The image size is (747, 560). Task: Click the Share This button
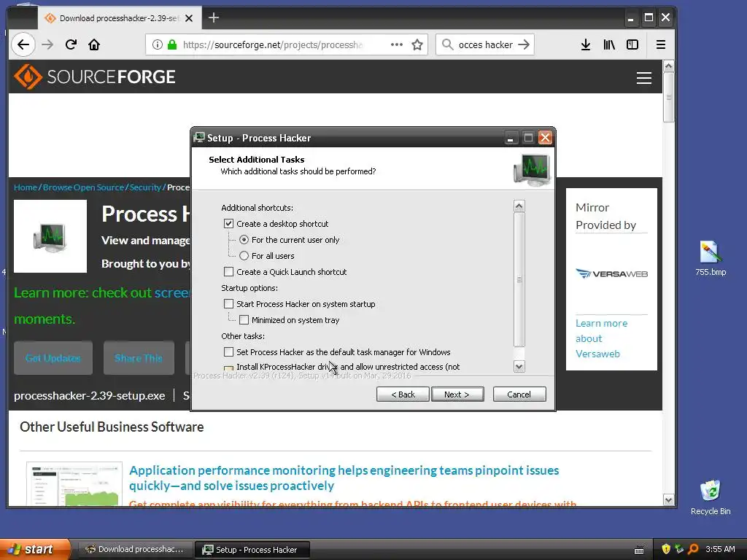coord(138,357)
